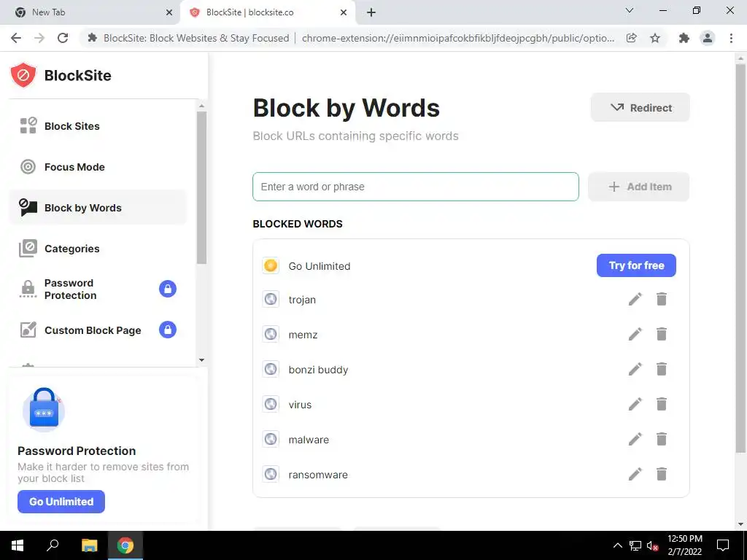Click globe icon next to ransomware
The height and width of the screenshot is (560, 747).
pos(271,474)
